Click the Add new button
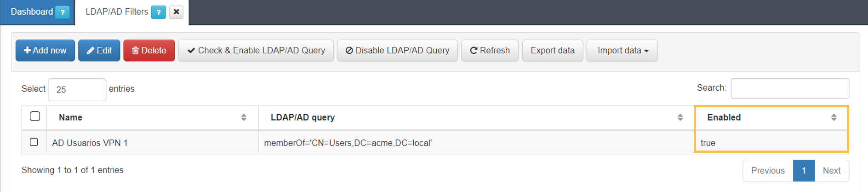 (x=45, y=51)
